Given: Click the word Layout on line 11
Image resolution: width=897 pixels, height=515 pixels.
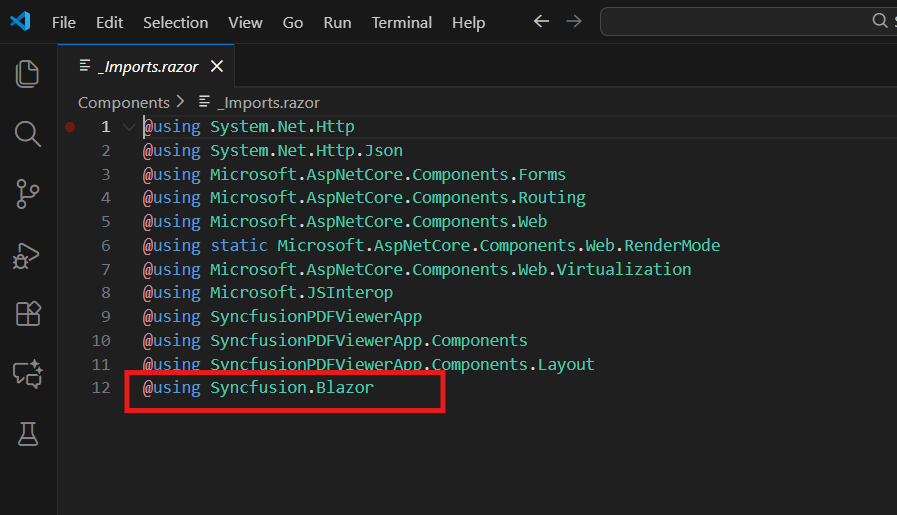Looking at the screenshot, I should pyautogui.click(x=566, y=364).
